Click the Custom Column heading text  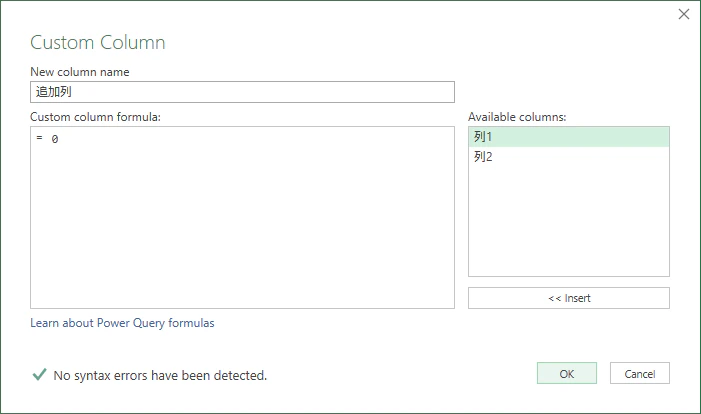point(98,43)
